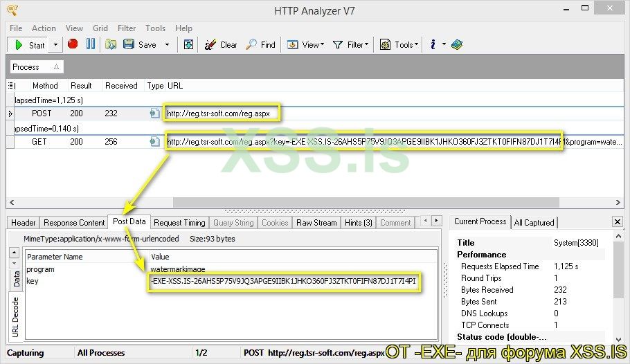Select the vertical Data side tab
The height and width of the screenshot is (364, 630).
(x=16, y=279)
